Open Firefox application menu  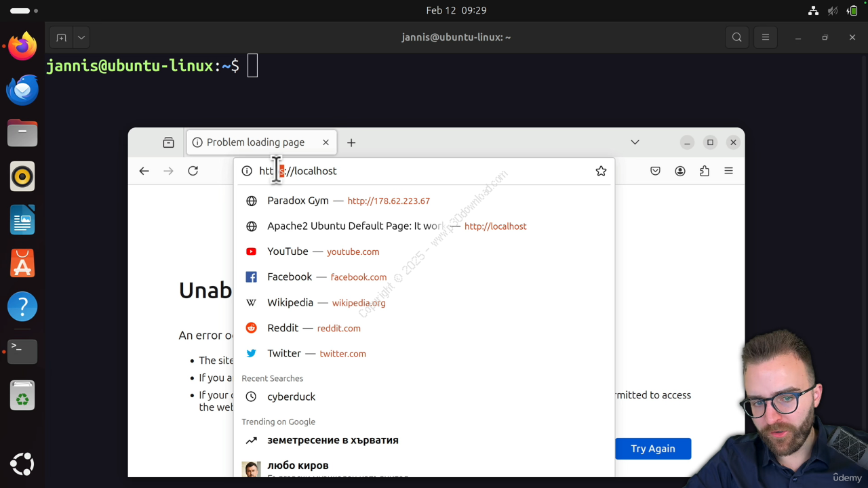click(729, 171)
